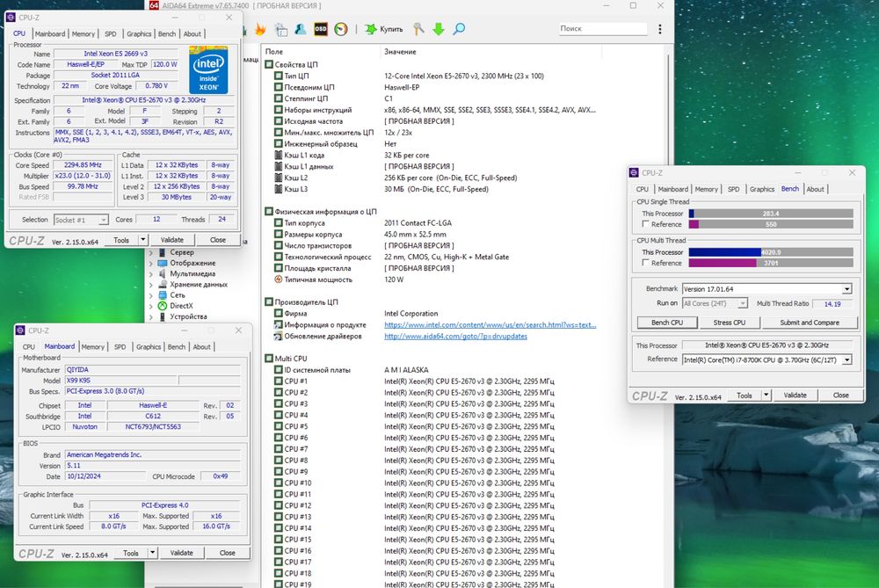
Task: Click the Поиск search field in AIDA64
Action: click(x=603, y=29)
